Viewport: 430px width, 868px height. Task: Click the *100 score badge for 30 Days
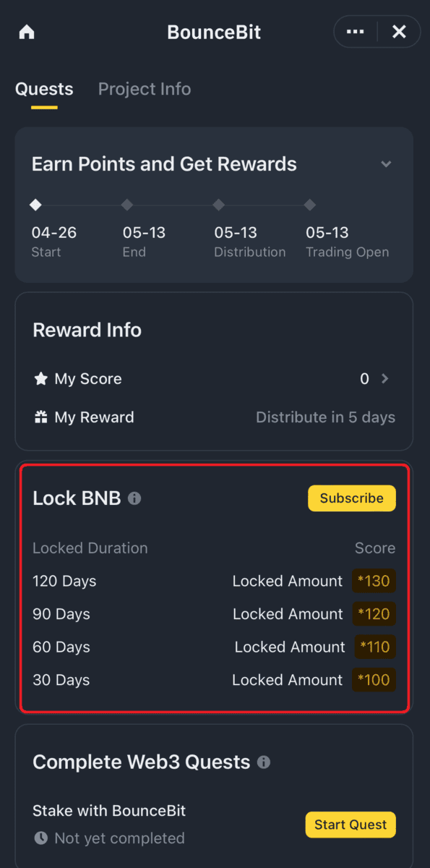click(x=374, y=680)
